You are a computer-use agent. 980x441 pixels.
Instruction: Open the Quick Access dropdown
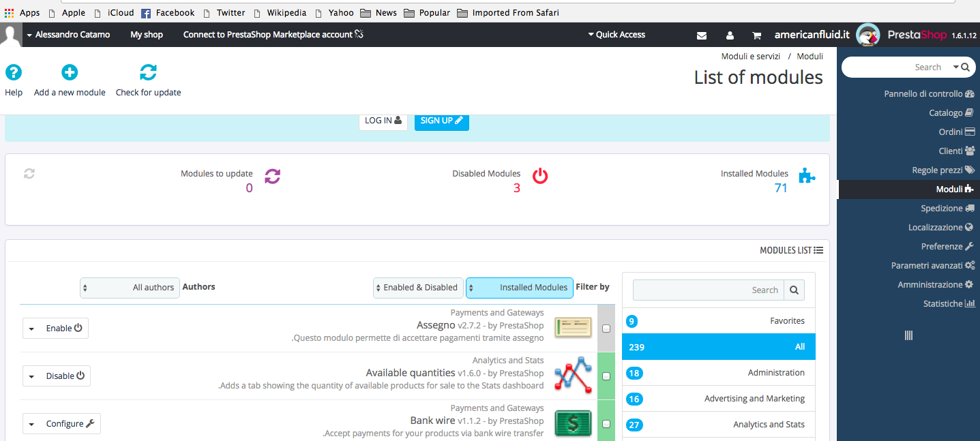click(617, 35)
